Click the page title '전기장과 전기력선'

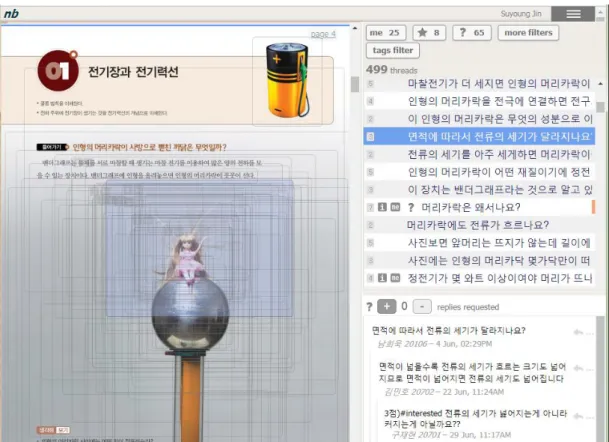coord(133,71)
